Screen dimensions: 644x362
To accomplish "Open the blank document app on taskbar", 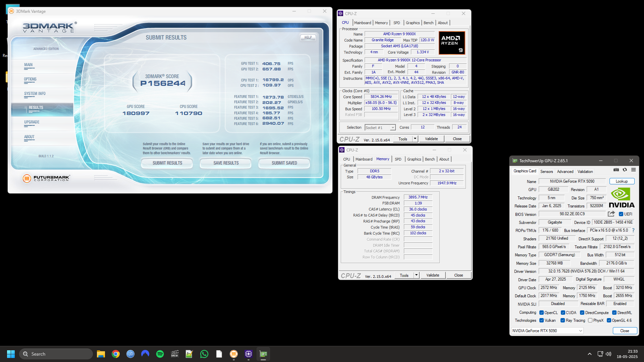I will pyautogui.click(x=219, y=354).
